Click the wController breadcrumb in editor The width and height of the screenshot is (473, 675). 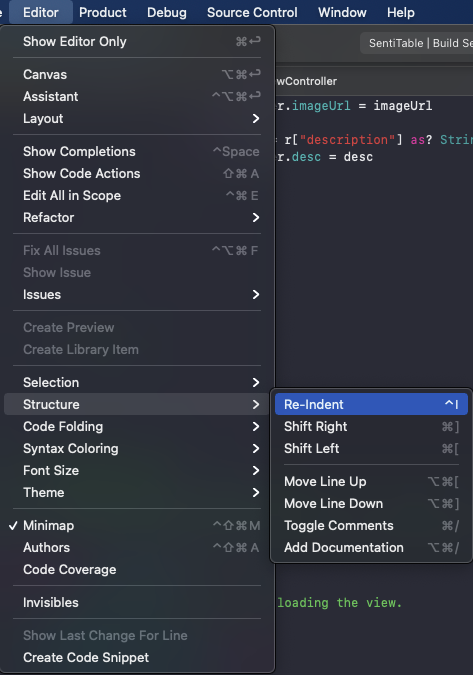[x=307, y=81]
